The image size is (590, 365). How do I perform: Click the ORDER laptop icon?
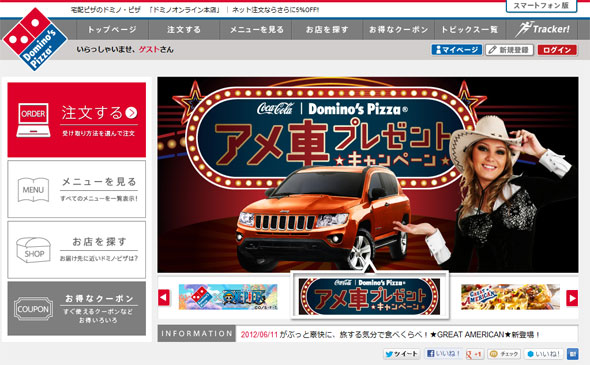pos(33,120)
